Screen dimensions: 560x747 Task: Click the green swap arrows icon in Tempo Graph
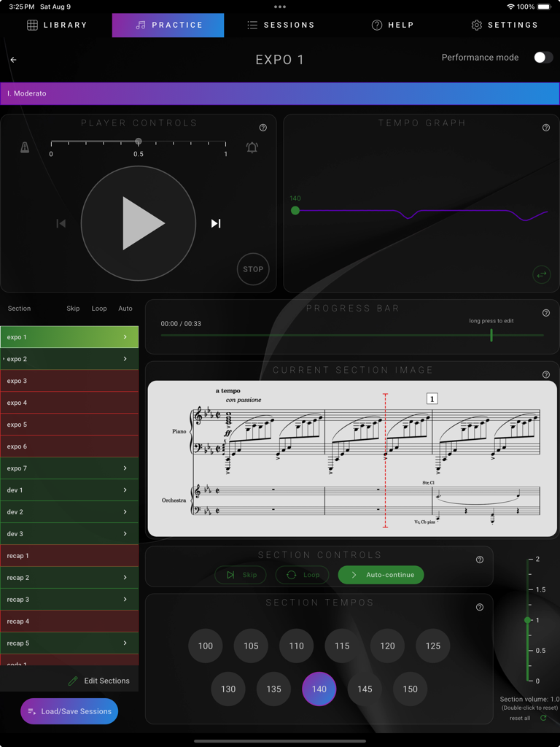pyautogui.click(x=542, y=275)
